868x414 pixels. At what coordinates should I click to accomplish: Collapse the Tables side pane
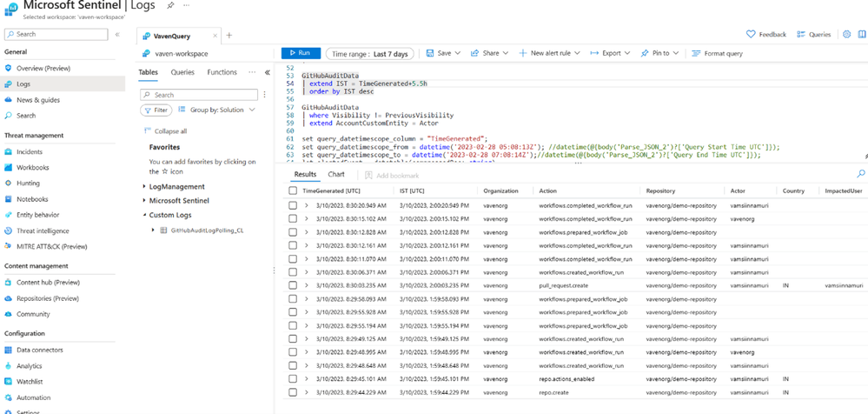coord(267,72)
